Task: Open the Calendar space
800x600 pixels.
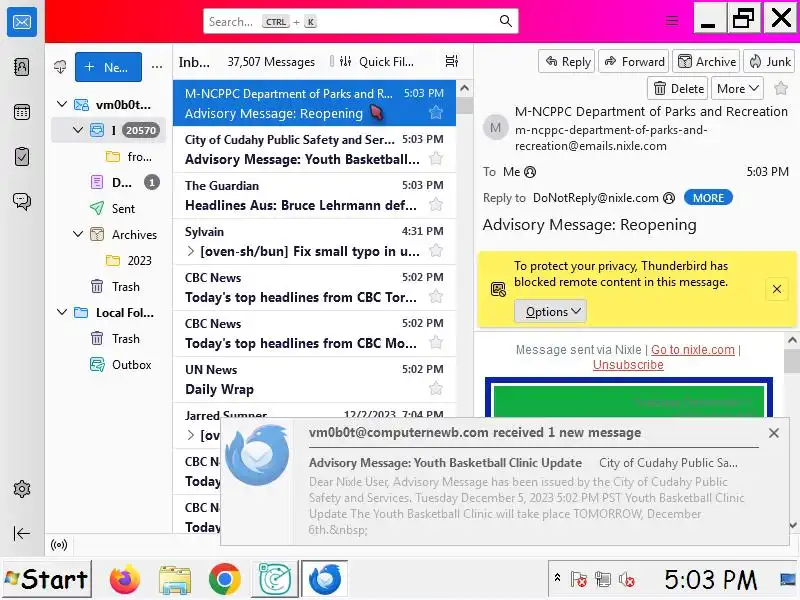Action: tap(22, 112)
